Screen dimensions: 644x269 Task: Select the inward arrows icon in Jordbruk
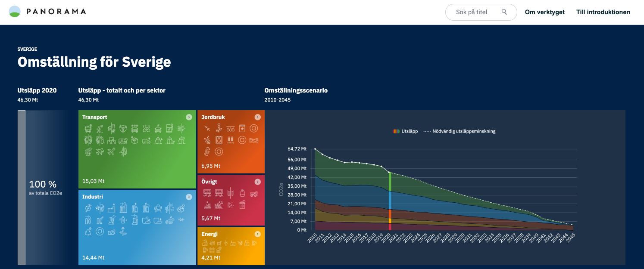pyautogui.click(x=207, y=128)
